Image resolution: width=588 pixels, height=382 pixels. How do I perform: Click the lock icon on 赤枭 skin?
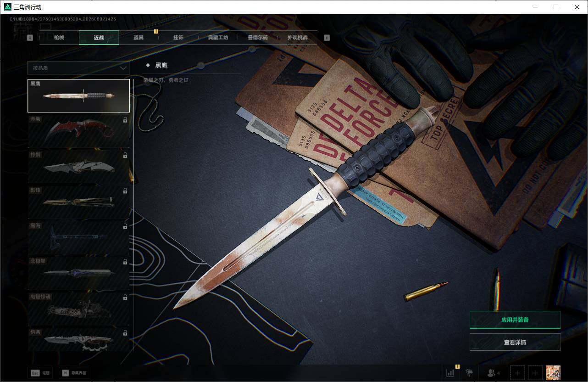coord(125,120)
